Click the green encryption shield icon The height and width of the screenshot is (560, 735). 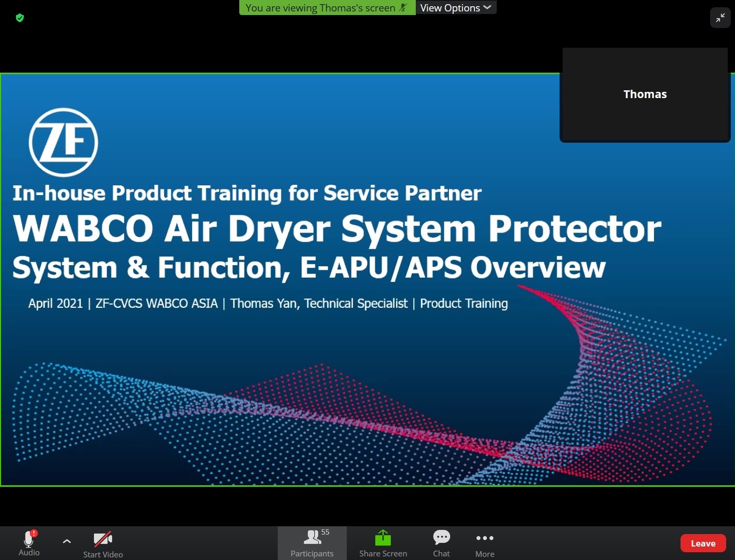[x=20, y=18]
